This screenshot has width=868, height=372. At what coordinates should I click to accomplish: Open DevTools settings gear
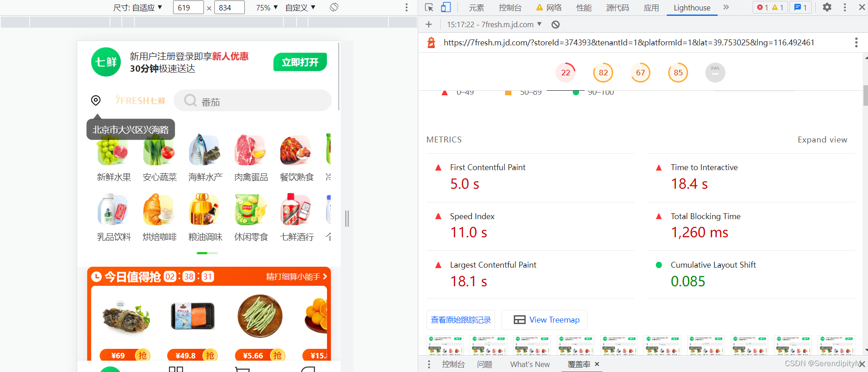point(827,7)
